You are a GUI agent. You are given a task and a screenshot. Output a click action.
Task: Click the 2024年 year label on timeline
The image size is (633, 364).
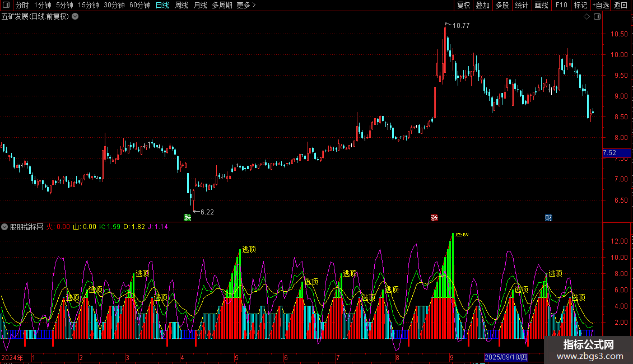point(12,358)
